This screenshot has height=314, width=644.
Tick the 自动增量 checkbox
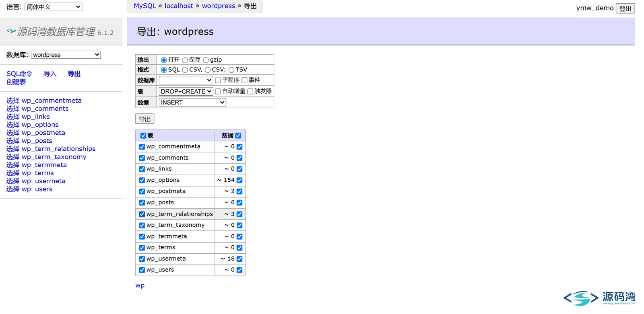point(218,91)
